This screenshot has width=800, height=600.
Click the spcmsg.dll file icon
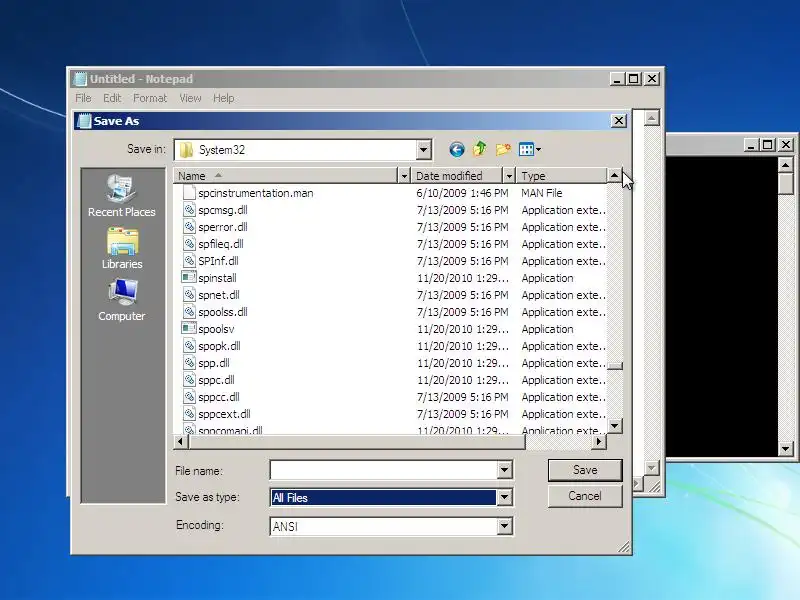pos(189,210)
